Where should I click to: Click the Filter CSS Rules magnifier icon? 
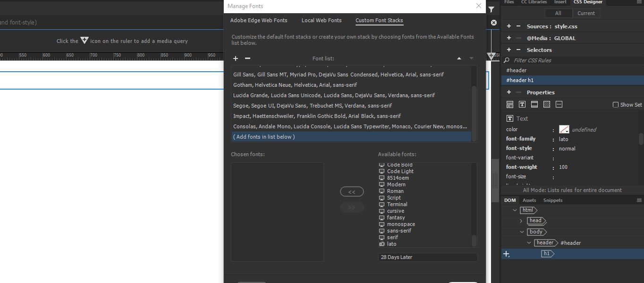506,60
